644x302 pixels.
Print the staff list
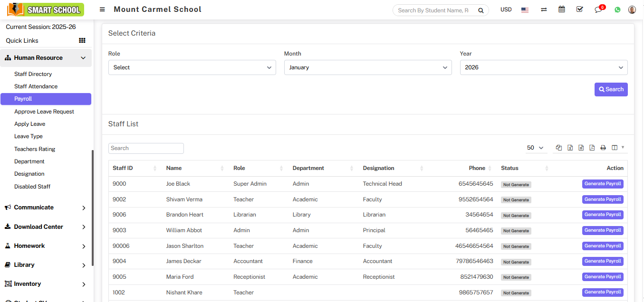point(603,148)
